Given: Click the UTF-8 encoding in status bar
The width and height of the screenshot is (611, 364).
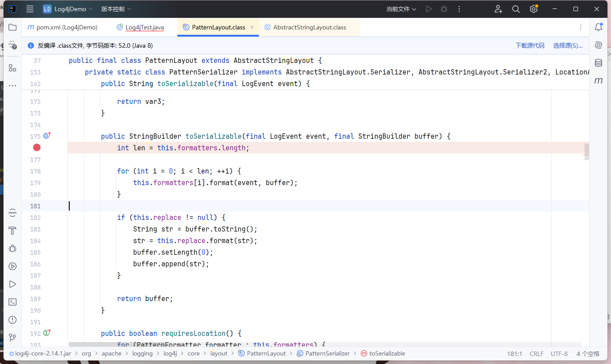Looking at the screenshot, I should [x=559, y=354].
